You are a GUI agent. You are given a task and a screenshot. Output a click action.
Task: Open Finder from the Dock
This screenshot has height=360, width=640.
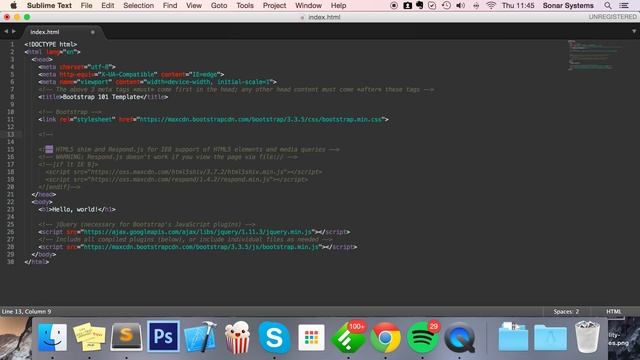pyautogui.click(x=52, y=337)
